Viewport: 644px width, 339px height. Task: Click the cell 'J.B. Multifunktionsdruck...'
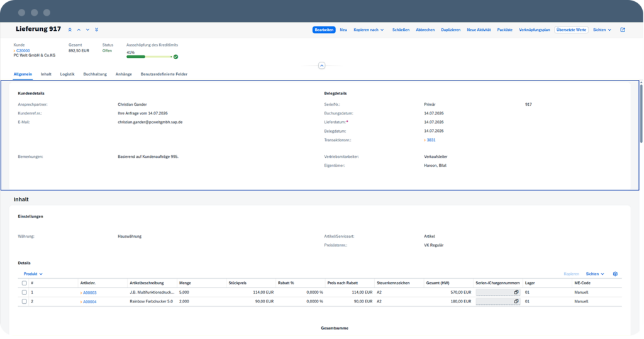[152, 292]
